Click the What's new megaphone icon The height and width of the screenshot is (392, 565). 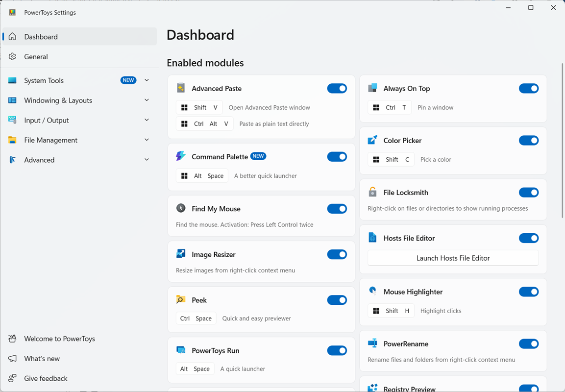pyautogui.click(x=12, y=359)
